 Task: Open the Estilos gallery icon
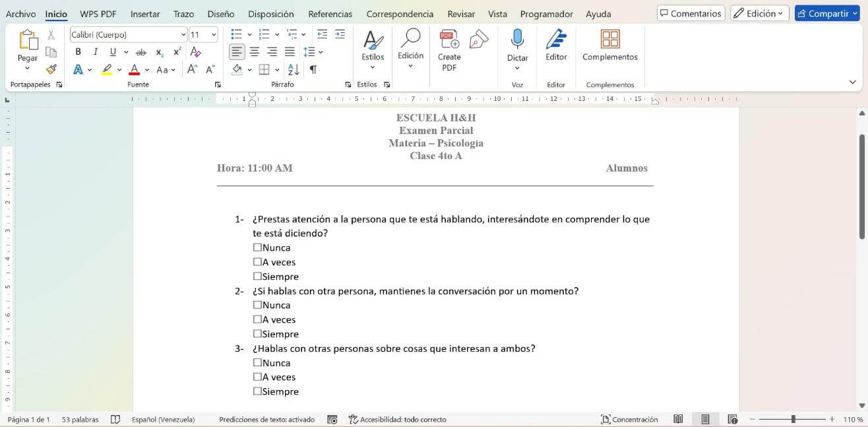click(x=373, y=42)
